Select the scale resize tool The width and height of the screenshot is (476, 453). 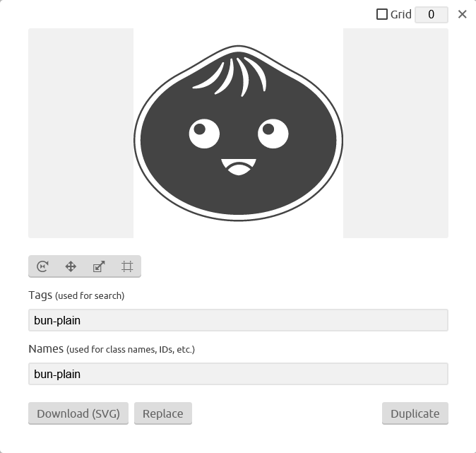pos(99,266)
